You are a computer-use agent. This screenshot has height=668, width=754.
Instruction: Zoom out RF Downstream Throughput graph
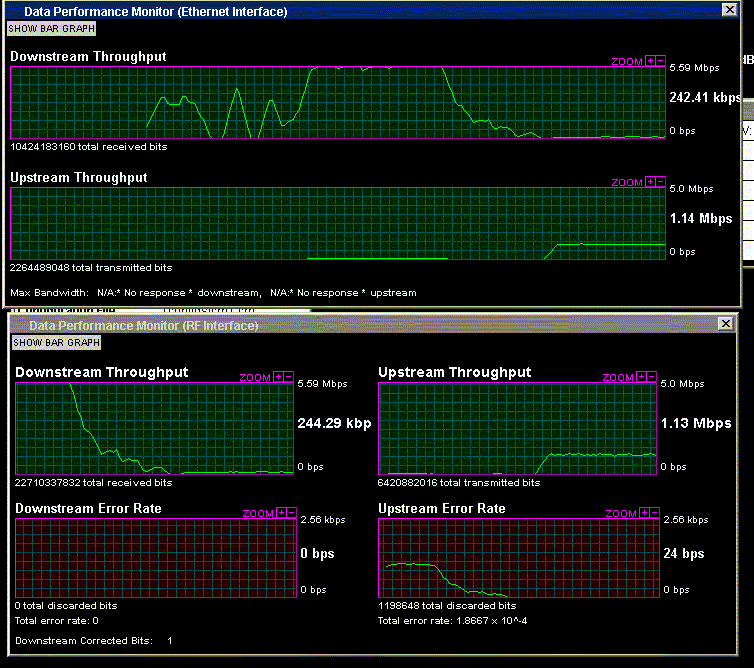pos(289,377)
